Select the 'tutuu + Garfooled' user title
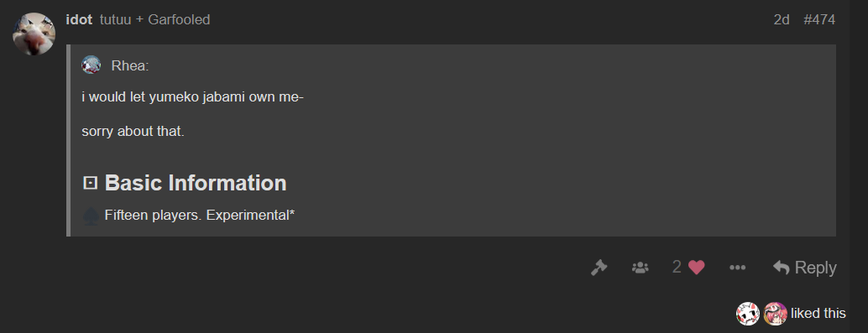The width and height of the screenshot is (868, 333). tap(155, 20)
